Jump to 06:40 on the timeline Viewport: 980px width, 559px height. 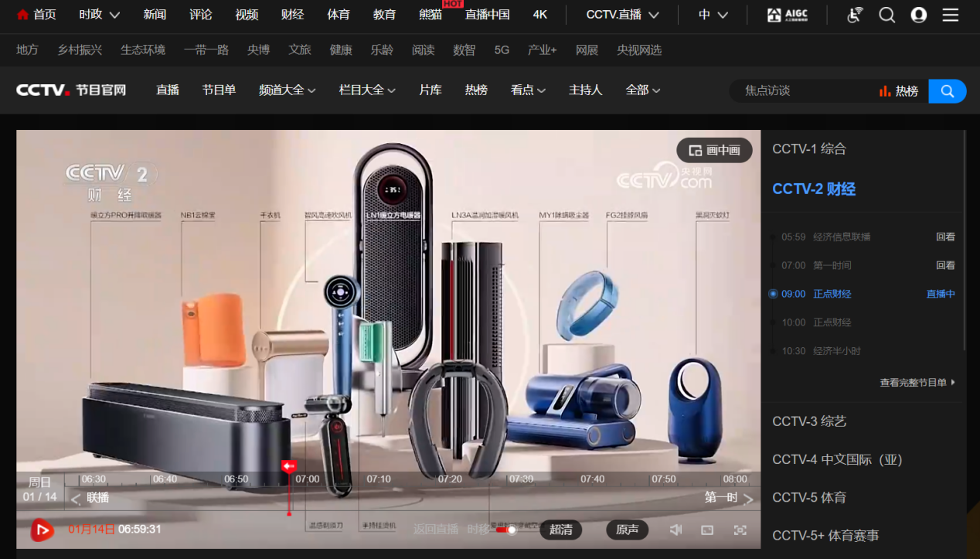[165, 479]
